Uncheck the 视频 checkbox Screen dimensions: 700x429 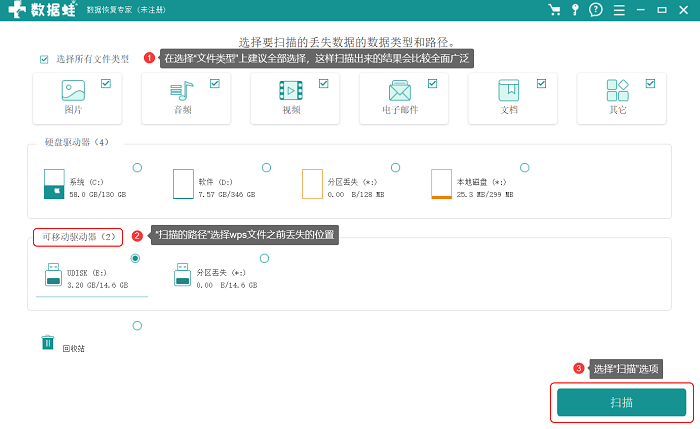[x=324, y=83]
